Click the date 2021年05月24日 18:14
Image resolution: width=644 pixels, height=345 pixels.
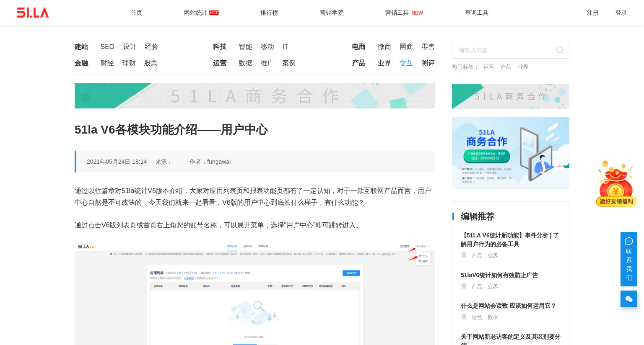coord(117,162)
